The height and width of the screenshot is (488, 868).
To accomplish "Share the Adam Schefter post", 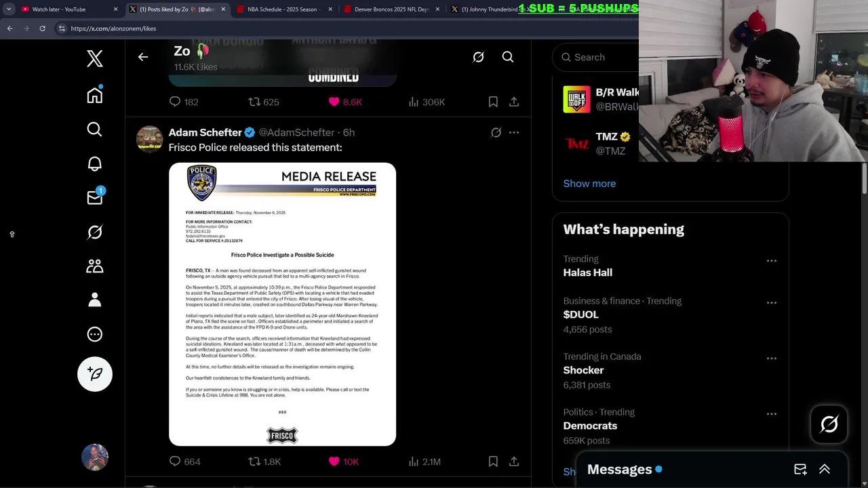I will [514, 462].
